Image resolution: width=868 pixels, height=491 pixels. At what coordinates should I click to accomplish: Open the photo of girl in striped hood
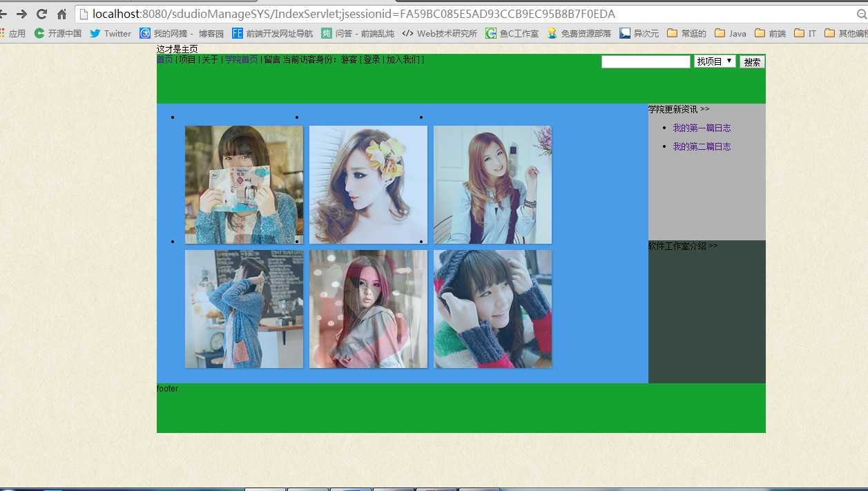tap(492, 309)
